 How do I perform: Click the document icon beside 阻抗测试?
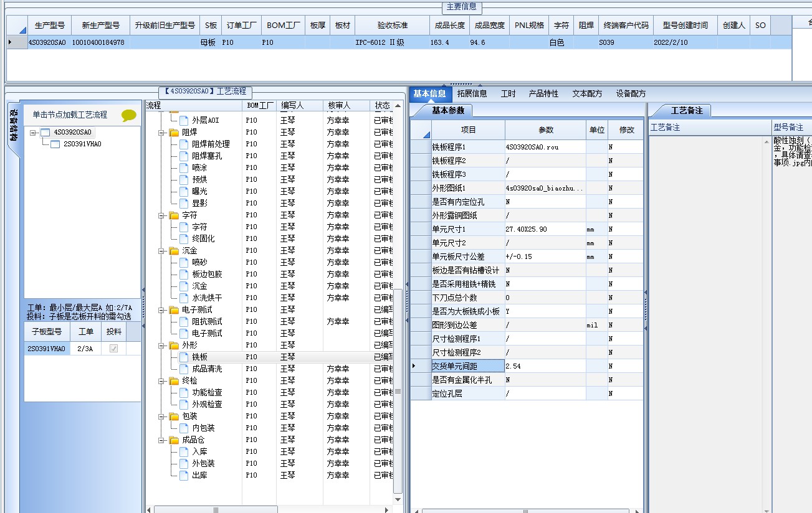[x=184, y=321]
